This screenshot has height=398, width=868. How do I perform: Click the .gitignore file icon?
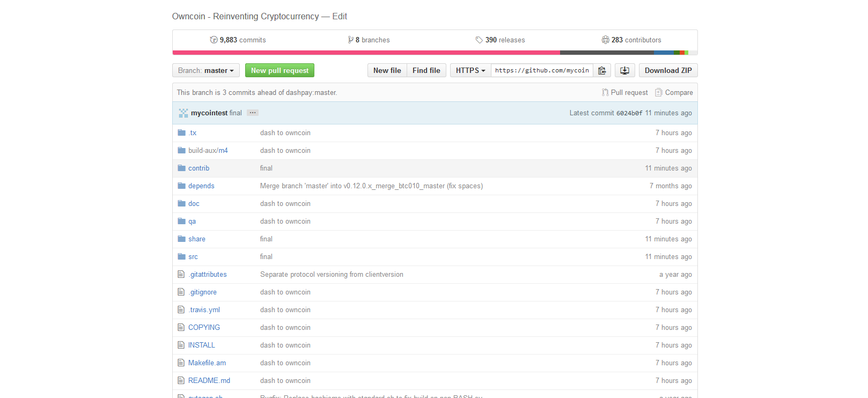point(181,292)
